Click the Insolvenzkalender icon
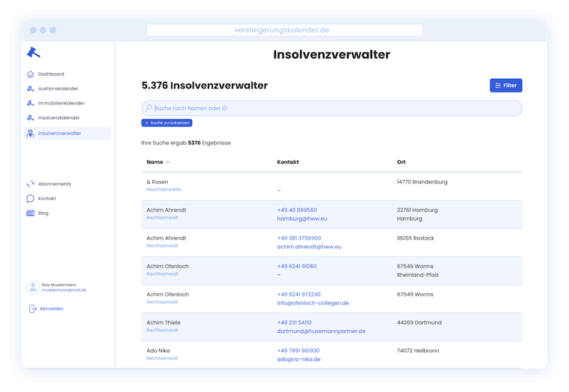The width and height of the screenshot is (569, 392). click(x=30, y=118)
